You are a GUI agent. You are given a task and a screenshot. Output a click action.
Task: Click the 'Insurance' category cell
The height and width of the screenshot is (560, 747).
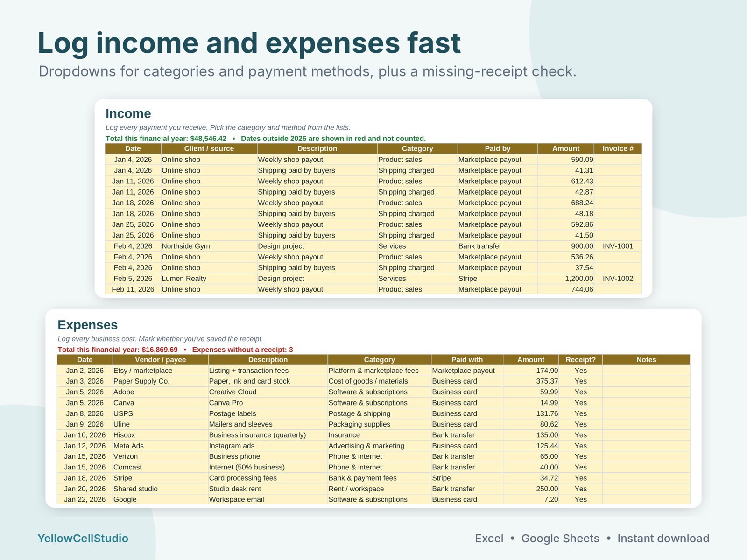pos(379,435)
